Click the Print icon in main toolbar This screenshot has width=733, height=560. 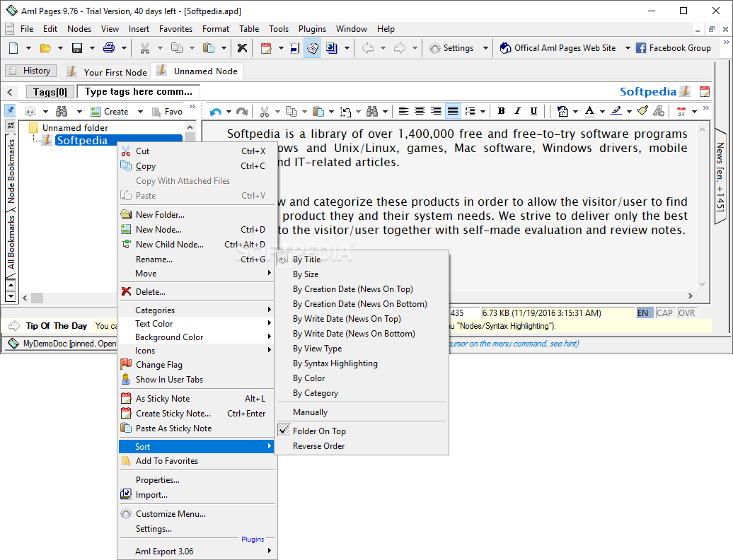point(109,47)
